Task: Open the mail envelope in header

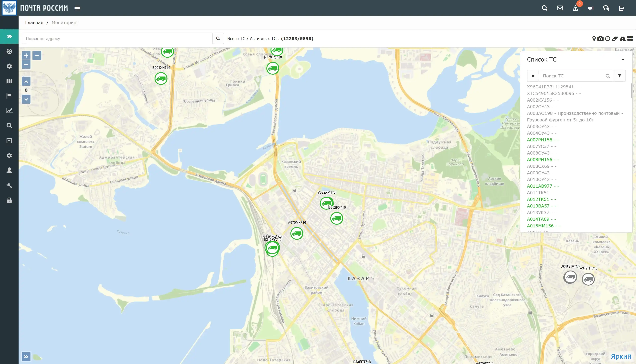Action: [560, 8]
